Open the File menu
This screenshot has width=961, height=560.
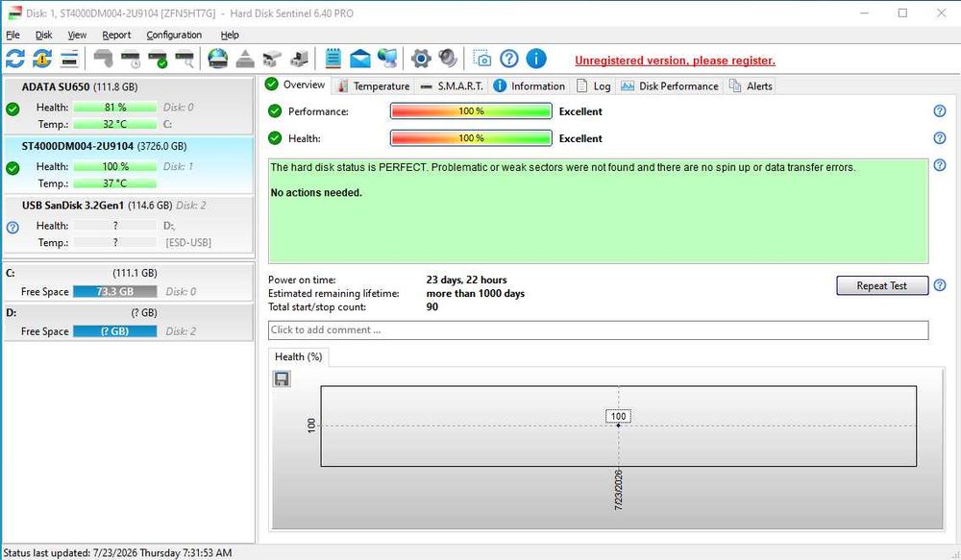[12, 35]
